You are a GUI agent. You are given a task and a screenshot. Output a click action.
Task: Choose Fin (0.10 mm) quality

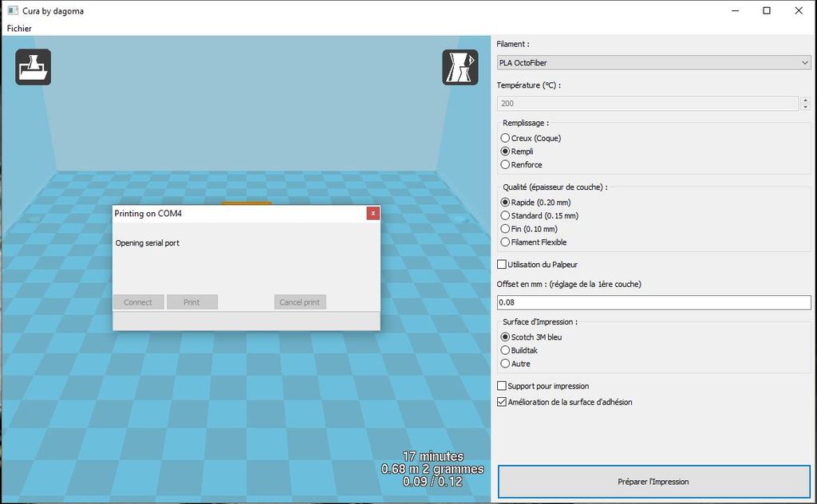[x=529, y=229]
